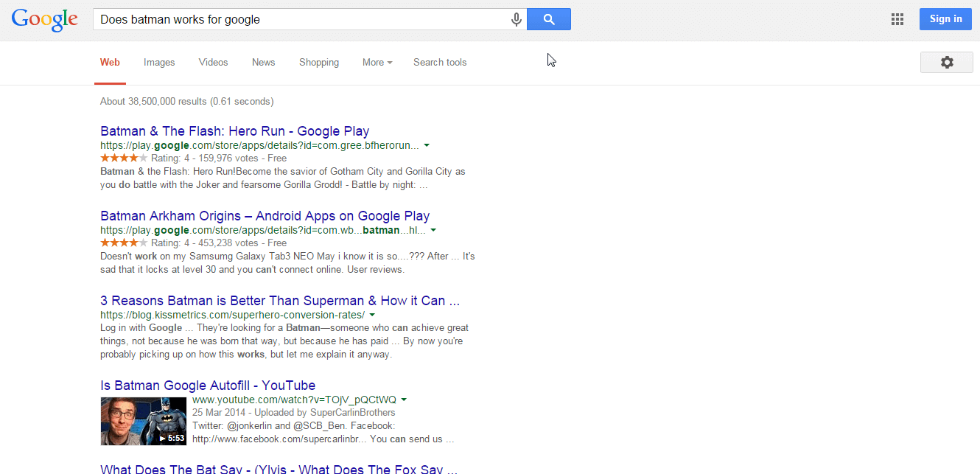Expand arrow beside bfherorun URL
Image resolution: width=980 pixels, height=474 pixels.
[x=427, y=145]
